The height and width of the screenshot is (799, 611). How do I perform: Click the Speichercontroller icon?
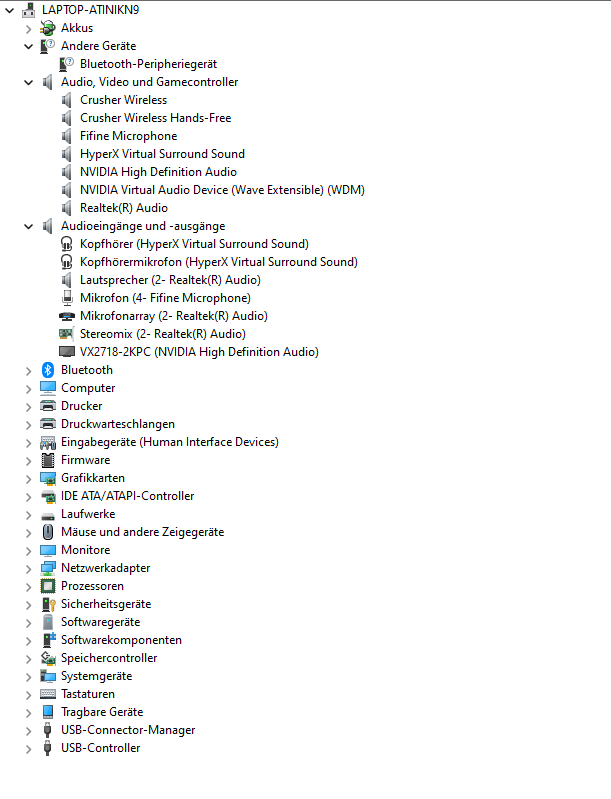tap(48, 658)
